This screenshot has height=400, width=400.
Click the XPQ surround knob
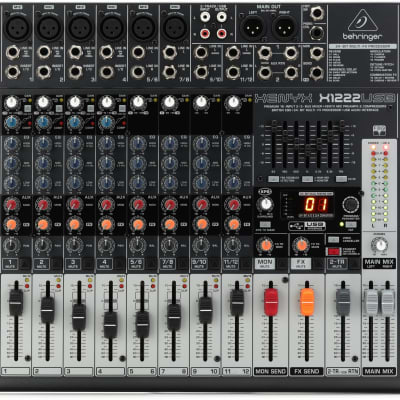pyautogui.click(x=265, y=205)
